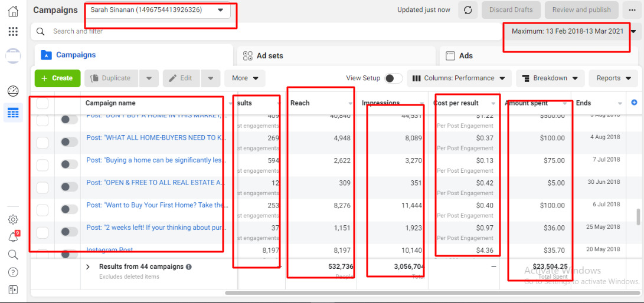
Task: Open the Sarah Sinanan account dropdown
Action: [x=157, y=10]
